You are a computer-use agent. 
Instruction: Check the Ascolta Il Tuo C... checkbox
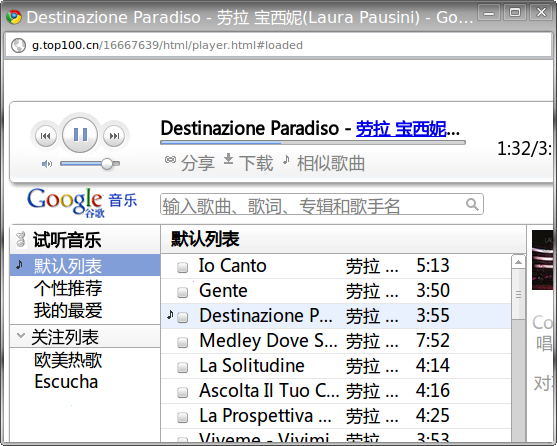(183, 392)
